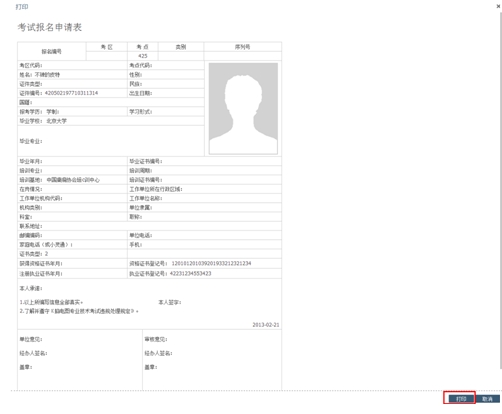Click the 培训专业 field label
The image size is (502, 414).
tap(31, 171)
